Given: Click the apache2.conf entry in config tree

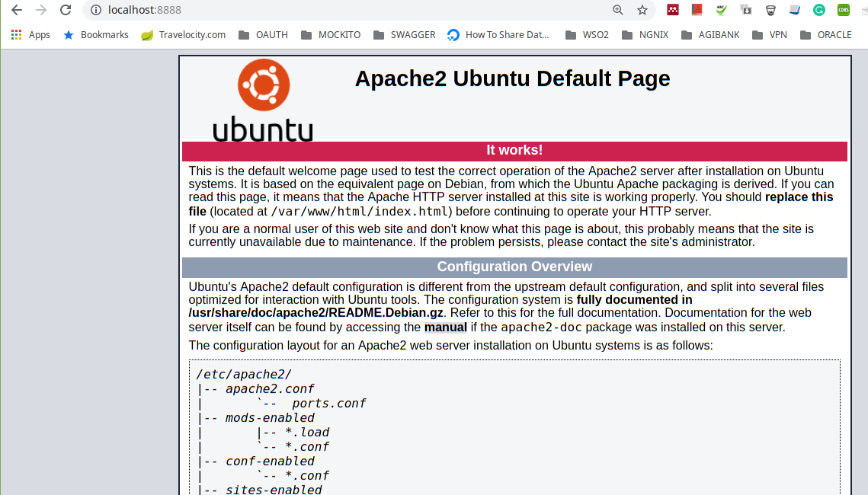Looking at the screenshot, I should [270, 389].
